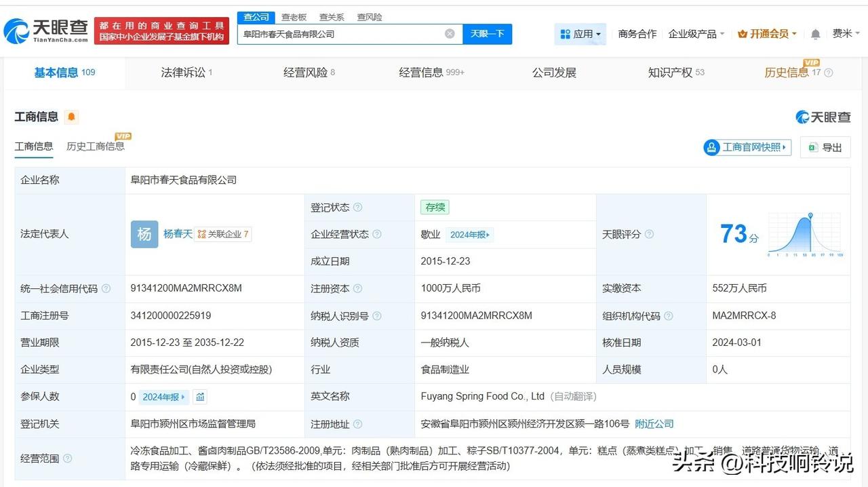Viewport: 868px width, 487px height.
Task: Open 2024年报 in 参保人数 row
Action: tap(164, 397)
